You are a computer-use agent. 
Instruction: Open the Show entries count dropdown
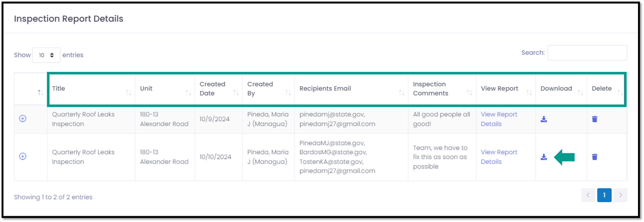[46, 55]
